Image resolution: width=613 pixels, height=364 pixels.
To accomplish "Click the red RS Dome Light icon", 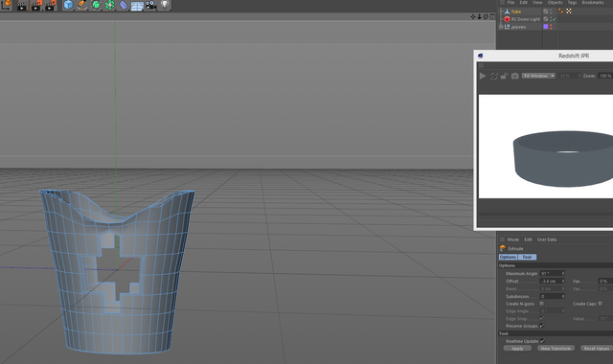I will click(507, 19).
